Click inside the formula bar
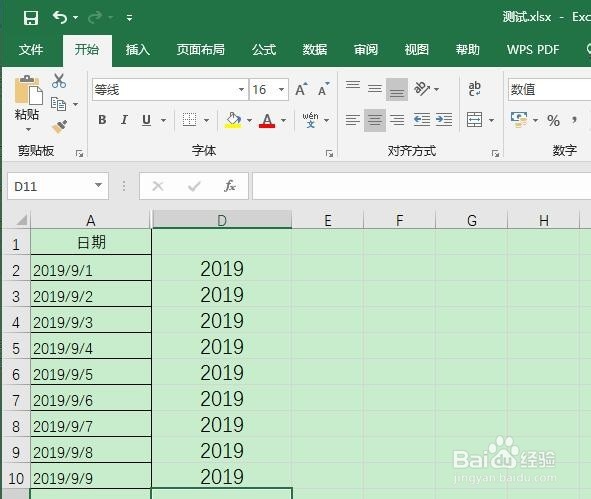This screenshot has width=591, height=499. 421,186
